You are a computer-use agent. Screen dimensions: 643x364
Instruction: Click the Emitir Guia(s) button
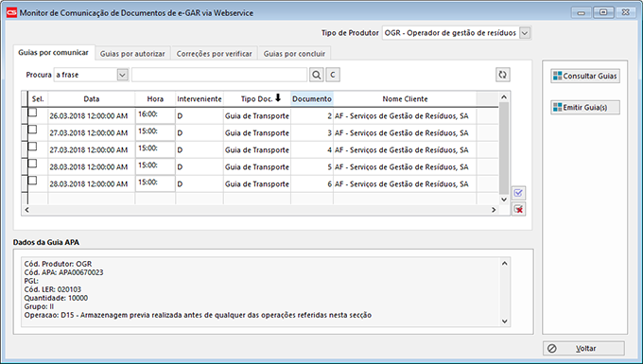[585, 108]
